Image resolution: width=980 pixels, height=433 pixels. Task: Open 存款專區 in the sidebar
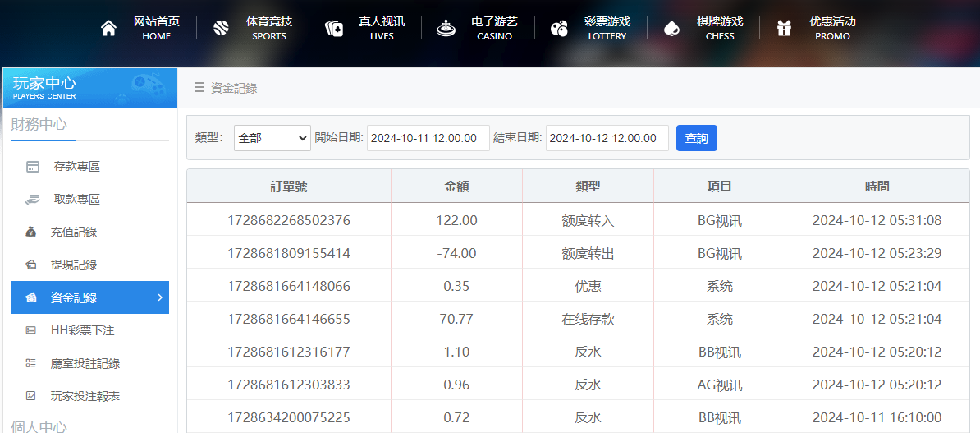76,167
